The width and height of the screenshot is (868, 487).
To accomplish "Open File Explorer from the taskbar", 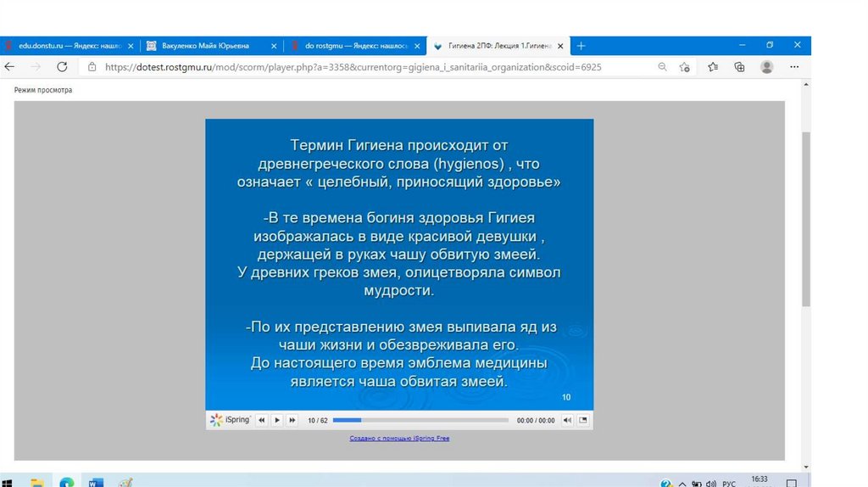I will click(x=37, y=483).
